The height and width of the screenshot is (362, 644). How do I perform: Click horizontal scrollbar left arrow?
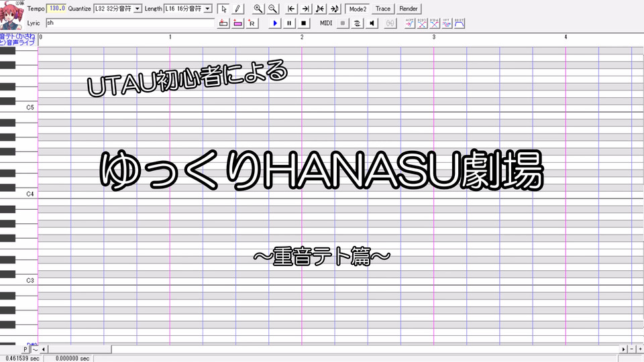coord(44,349)
